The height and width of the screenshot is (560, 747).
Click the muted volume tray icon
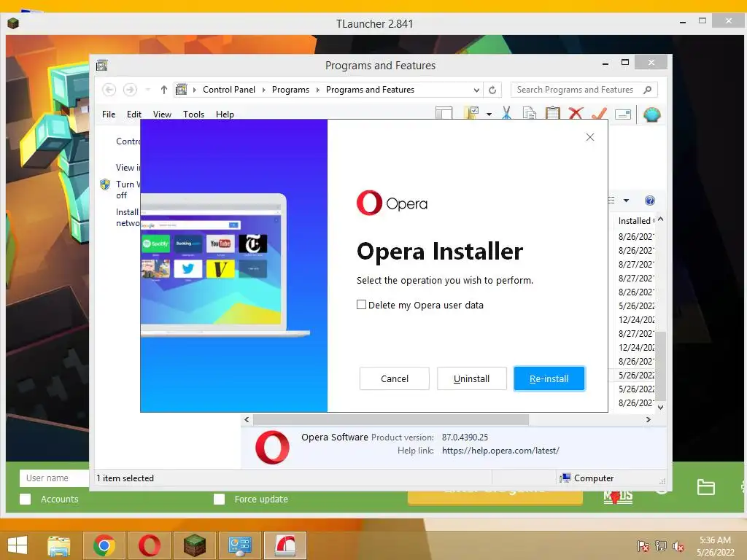(x=678, y=546)
